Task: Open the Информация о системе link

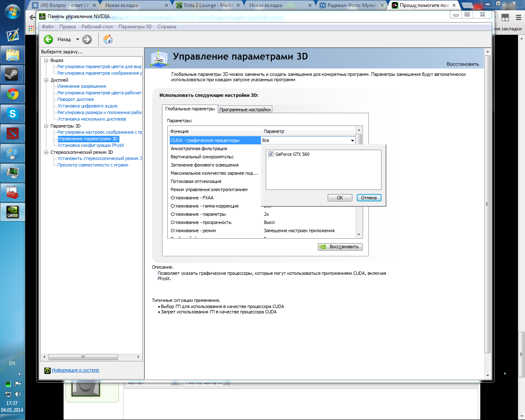Action: [x=75, y=370]
